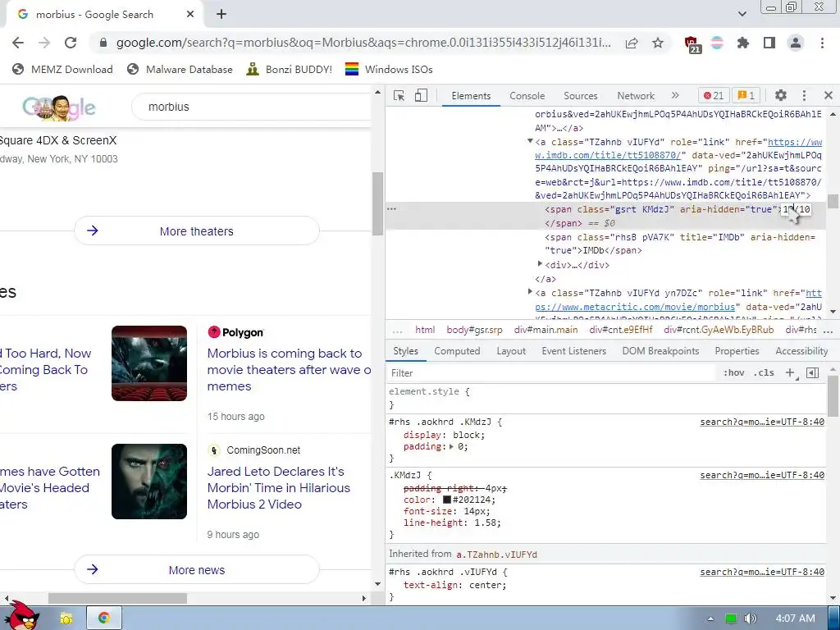Open Chrome's three-dot menu

[822, 43]
